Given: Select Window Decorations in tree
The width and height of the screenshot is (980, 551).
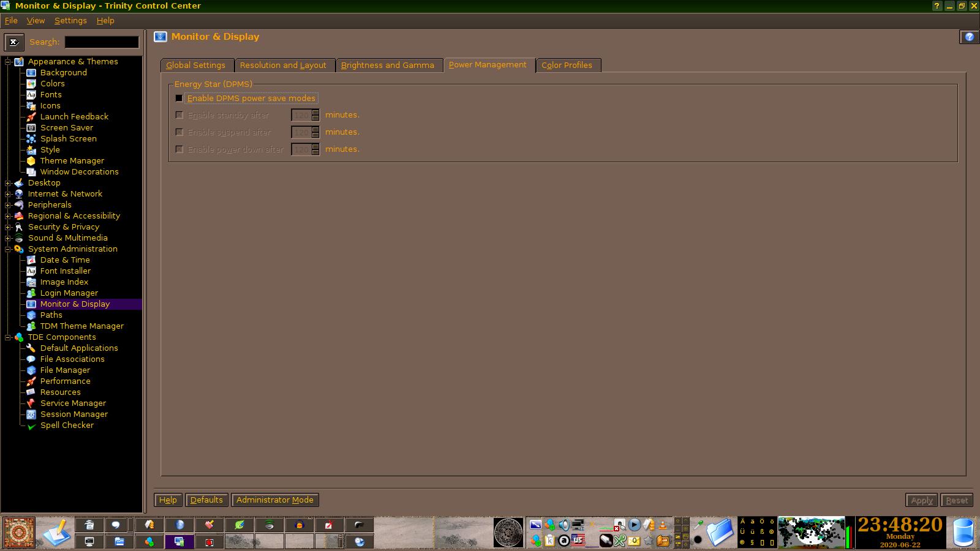Looking at the screenshot, I should pos(79,171).
